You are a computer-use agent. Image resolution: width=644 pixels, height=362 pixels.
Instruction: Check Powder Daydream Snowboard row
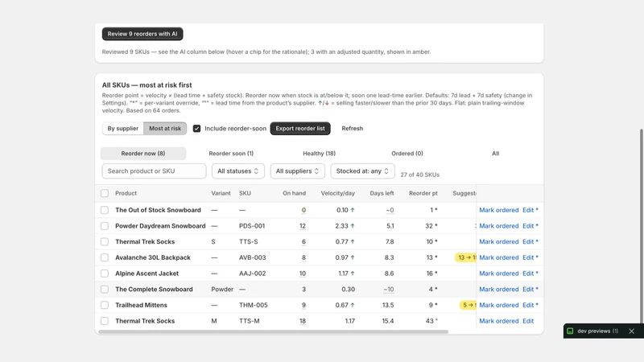click(105, 226)
